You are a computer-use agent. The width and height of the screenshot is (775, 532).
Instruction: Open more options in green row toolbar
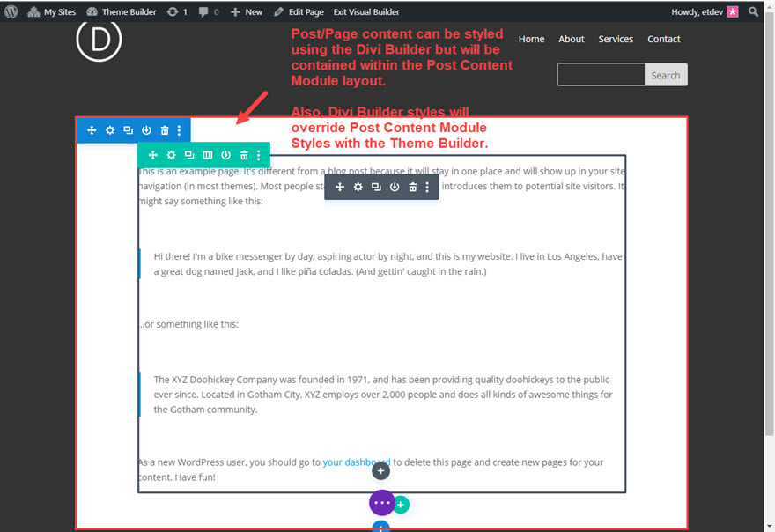tap(259, 155)
